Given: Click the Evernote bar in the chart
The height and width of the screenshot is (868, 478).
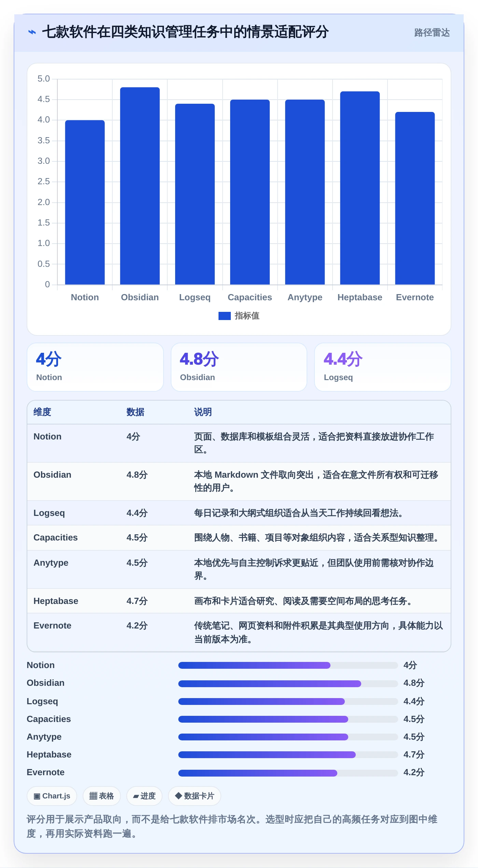Looking at the screenshot, I should tap(415, 198).
